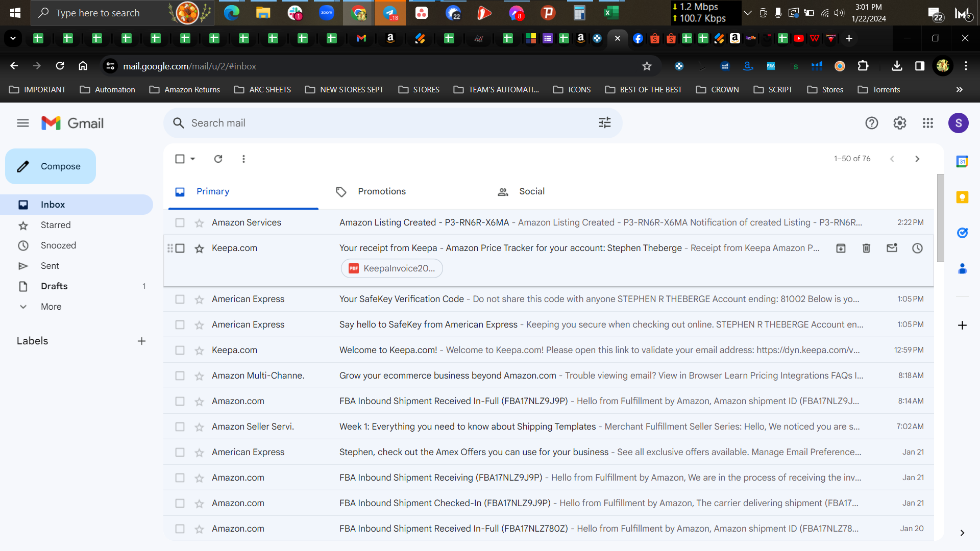Screen dimensions: 980x551
Task: Open the KeepaInvoice PDF attachment
Action: 391,268
